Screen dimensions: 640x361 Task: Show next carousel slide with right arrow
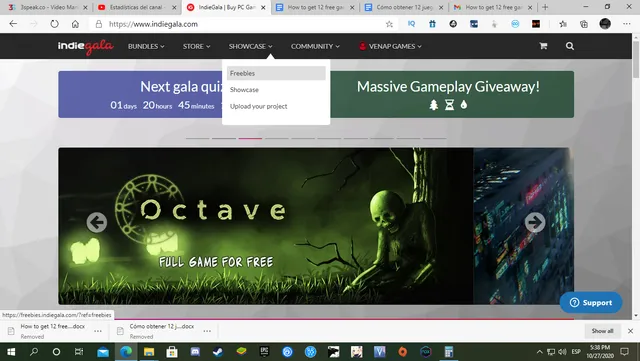[x=535, y=223]
